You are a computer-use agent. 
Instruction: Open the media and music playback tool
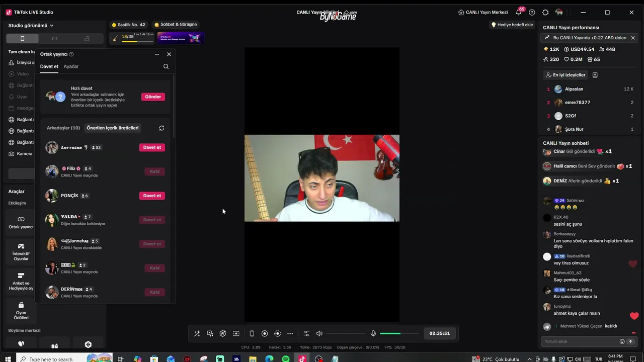(x=210, y=333)
